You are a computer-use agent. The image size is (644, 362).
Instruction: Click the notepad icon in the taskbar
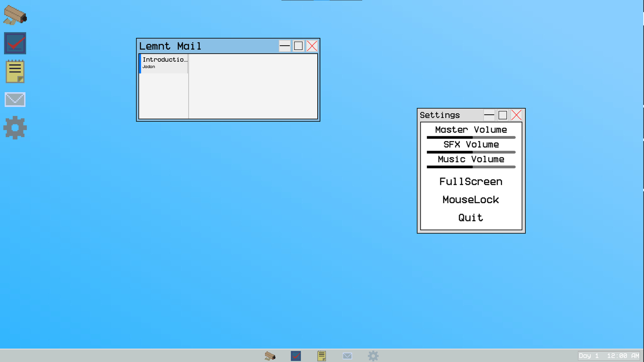click(x=321, y=356)
